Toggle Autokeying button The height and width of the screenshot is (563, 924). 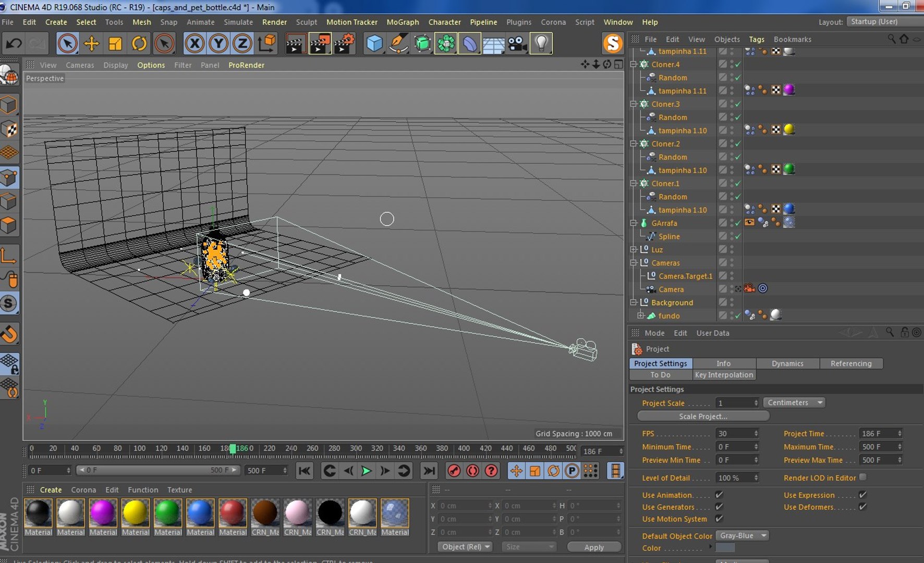coord(472,471)
